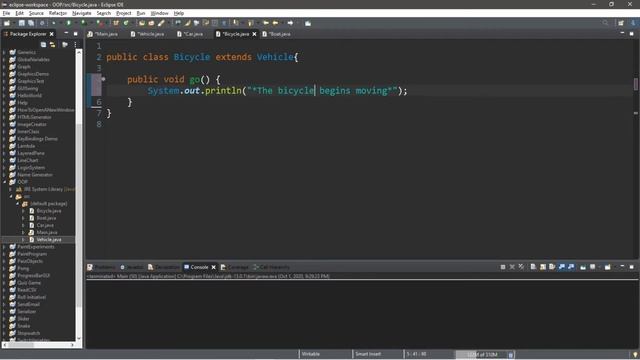Click Remove Launch X in Console toolbar
This screenshot has height=360, width=640.
pyautogui.click(x=512, y=267)
